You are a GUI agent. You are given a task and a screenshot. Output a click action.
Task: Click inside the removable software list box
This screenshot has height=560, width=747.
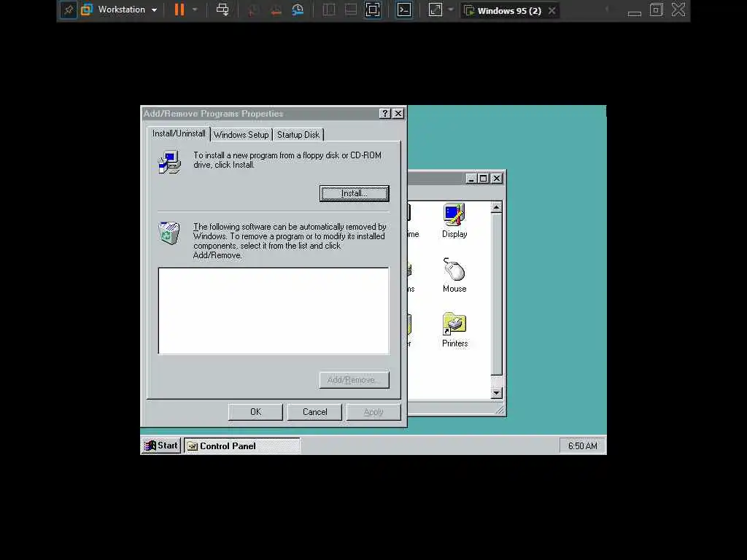point(274,311)
